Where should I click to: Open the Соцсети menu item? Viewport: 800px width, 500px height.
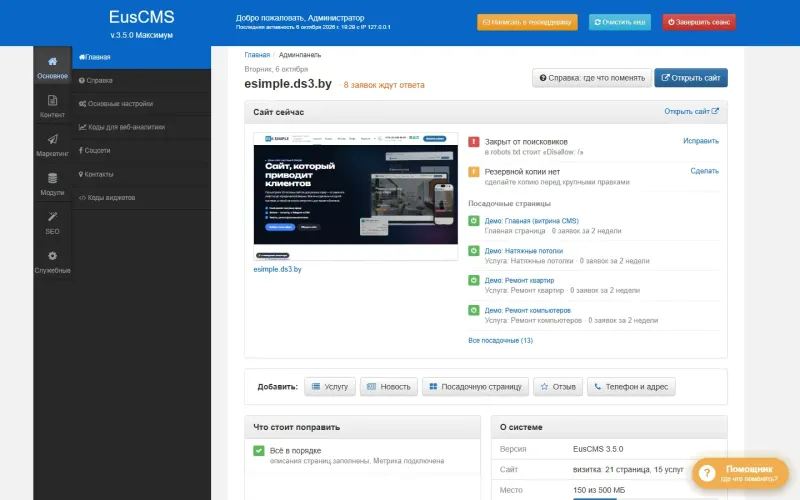(x=141, y=151)
